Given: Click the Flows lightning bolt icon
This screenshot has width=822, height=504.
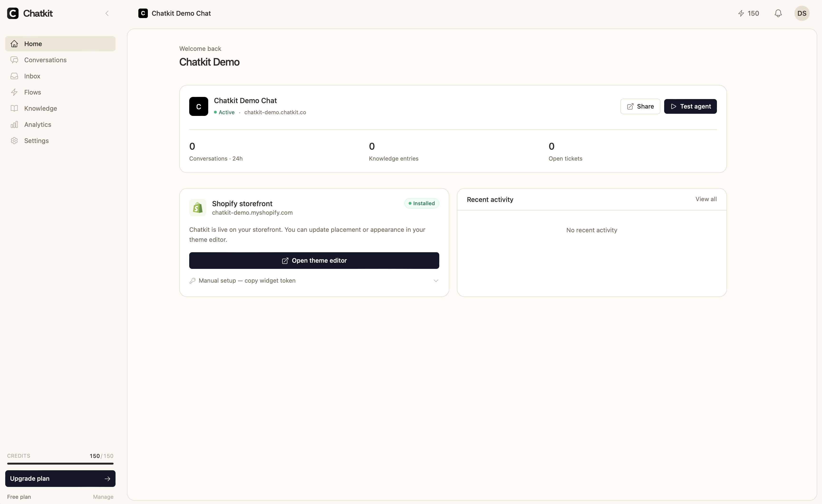Looking at the screenshot, I should (14, 92).
